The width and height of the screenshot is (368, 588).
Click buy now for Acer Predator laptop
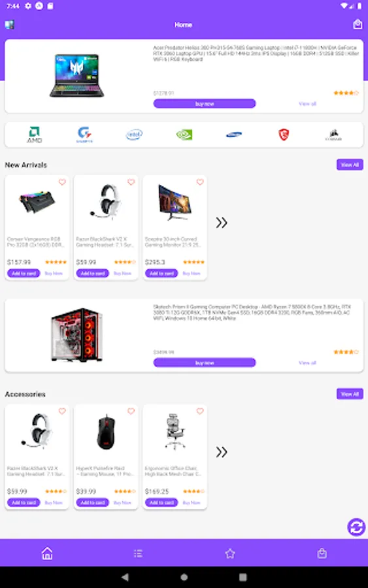[205, 103]
